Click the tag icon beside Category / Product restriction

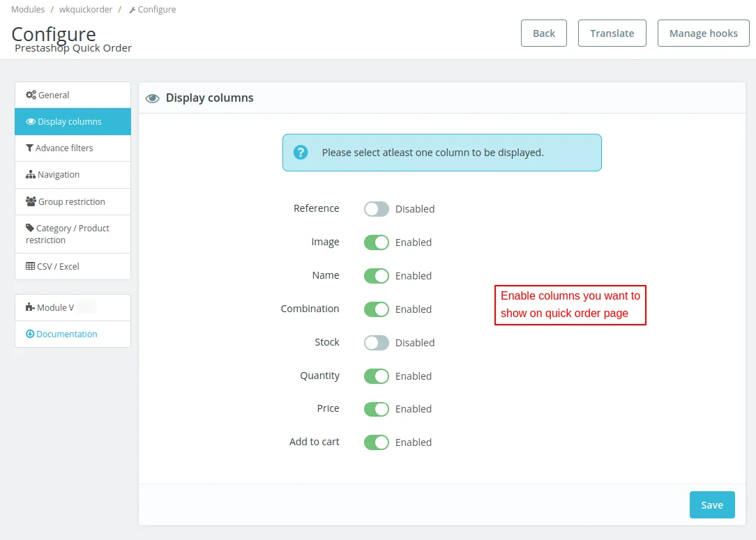(x=30, y=228)
